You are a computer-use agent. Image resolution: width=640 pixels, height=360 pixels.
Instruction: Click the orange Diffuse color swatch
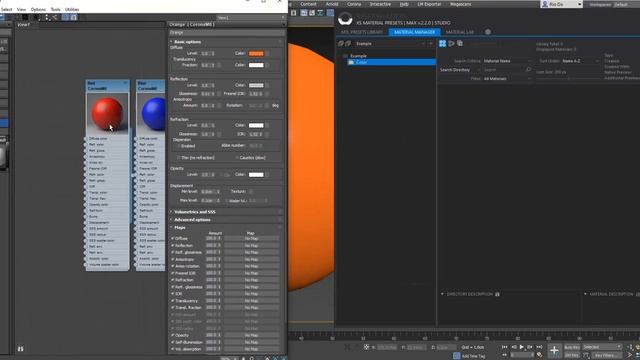point(256,53)
